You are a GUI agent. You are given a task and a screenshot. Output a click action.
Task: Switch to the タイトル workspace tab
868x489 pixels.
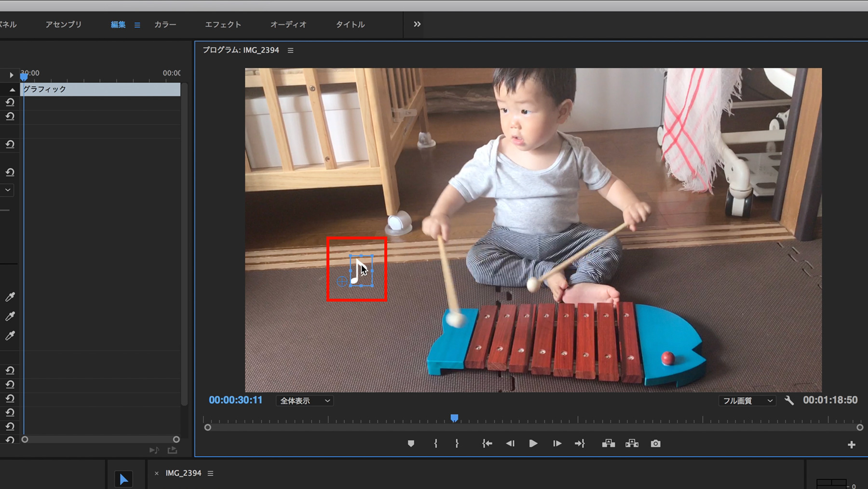[350, 25]
